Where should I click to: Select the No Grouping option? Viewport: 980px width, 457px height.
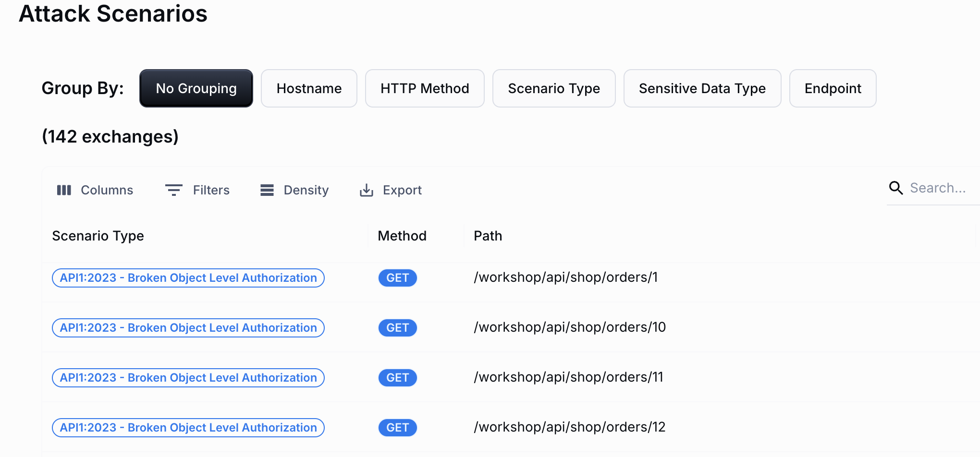coord(196,88)
